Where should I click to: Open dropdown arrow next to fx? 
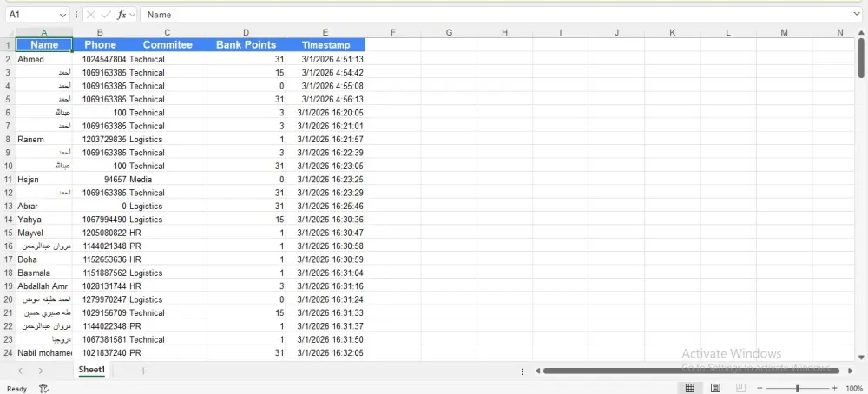pyautogui.click(x=132, y=15)
